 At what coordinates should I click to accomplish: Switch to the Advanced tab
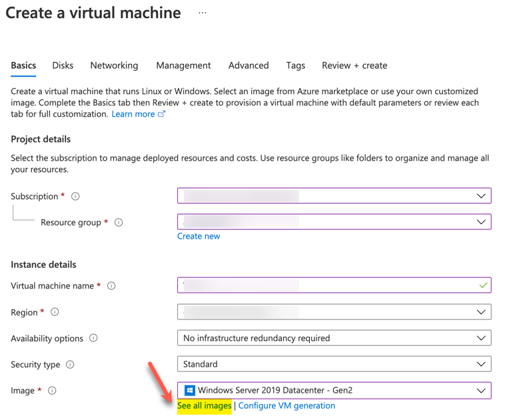click(249, 65)
